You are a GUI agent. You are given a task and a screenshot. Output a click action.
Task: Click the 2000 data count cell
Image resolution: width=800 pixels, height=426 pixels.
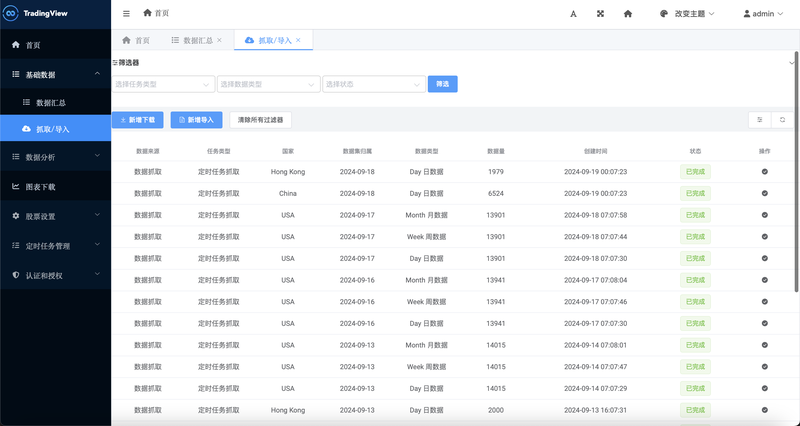(x=495, y=410)
